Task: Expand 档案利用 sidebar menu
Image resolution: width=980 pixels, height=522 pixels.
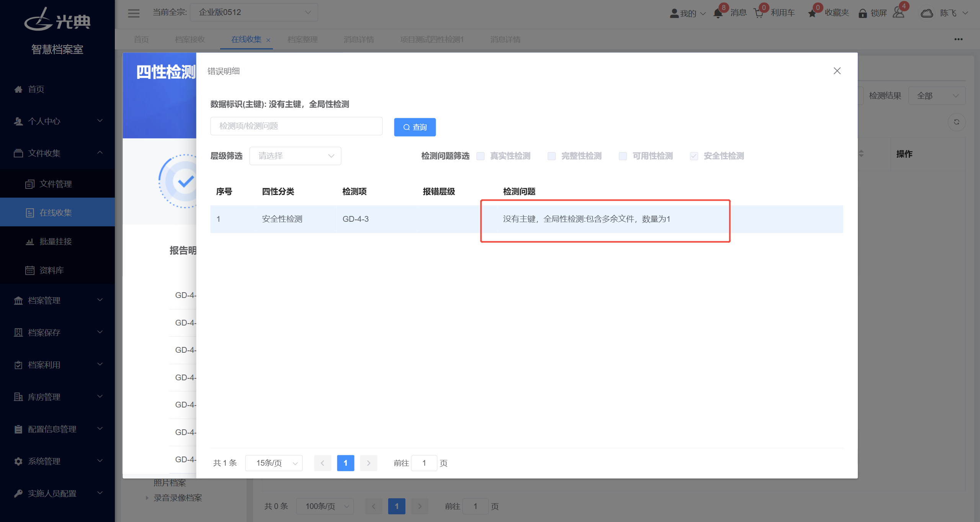Action: pyautogui.click(x=57, y=365)
